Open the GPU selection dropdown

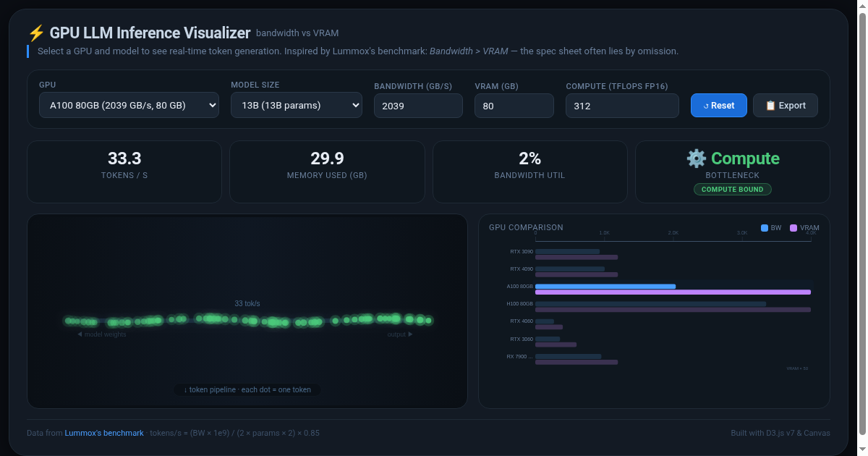tap(129, 105)
